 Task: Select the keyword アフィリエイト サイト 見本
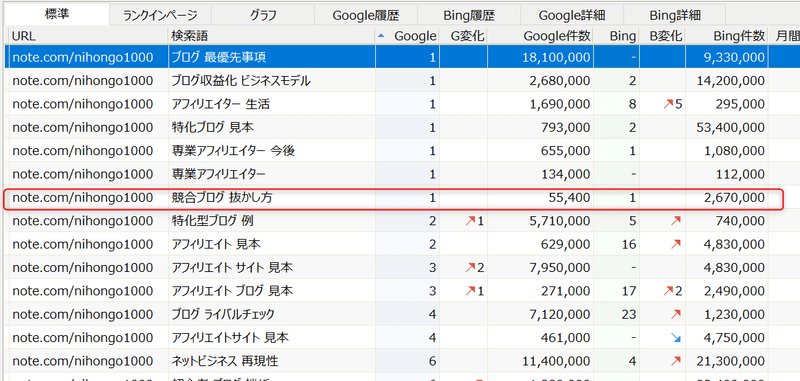(x=232, y=268)
